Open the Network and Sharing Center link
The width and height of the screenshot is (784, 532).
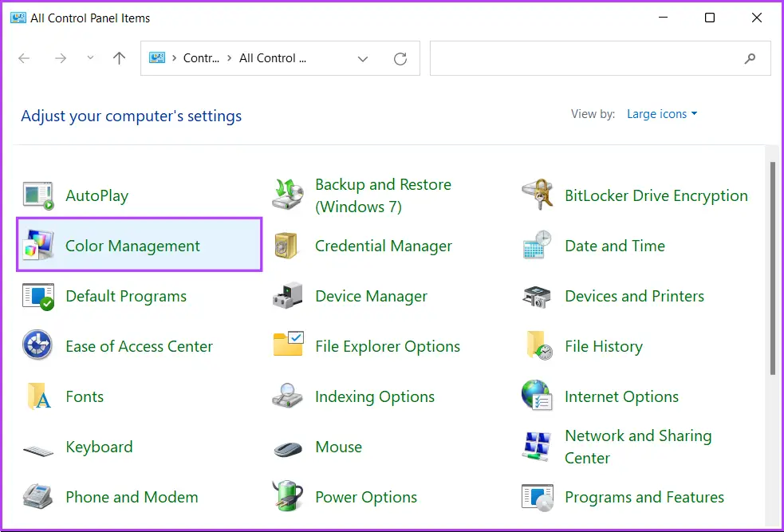[x=637, y=447]
